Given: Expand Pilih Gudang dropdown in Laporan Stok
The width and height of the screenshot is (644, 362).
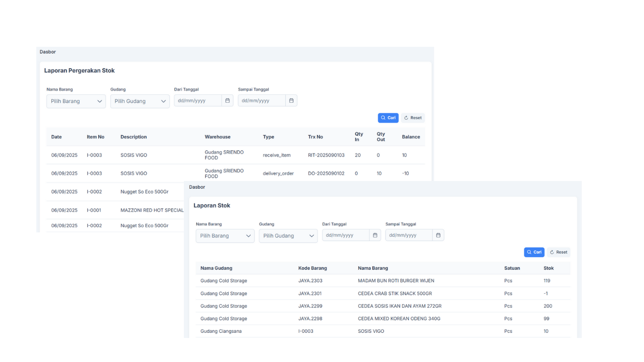Looking at the screenshot, I should click(288, 236).
